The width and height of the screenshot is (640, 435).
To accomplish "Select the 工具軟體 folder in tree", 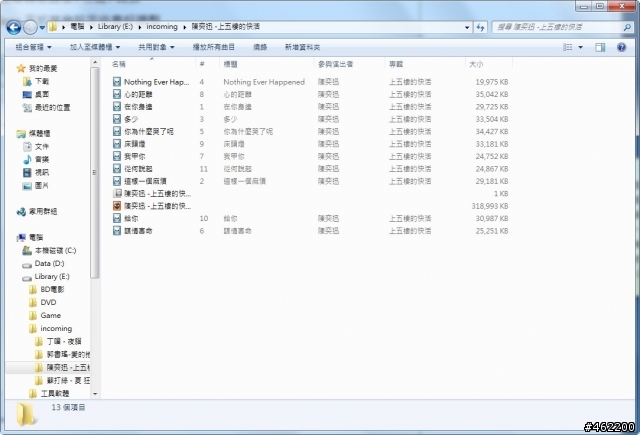I will point(55,393).
